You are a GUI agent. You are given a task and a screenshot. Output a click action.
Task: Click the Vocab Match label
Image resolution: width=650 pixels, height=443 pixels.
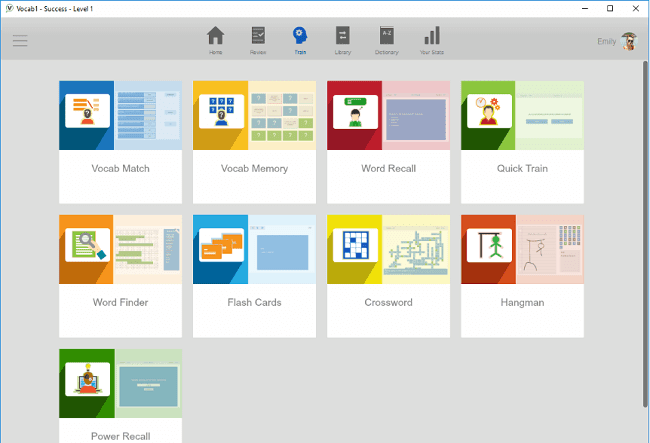(120, 169)
